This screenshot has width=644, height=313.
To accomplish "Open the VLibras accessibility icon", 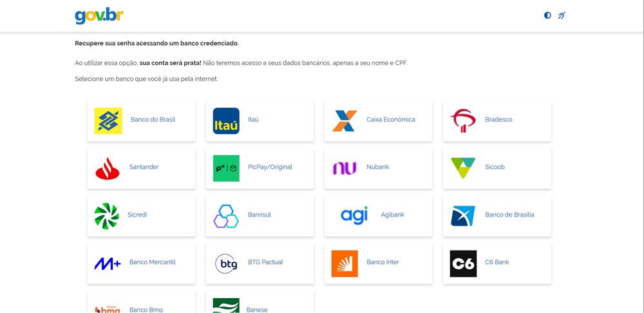I will (562, 15).
